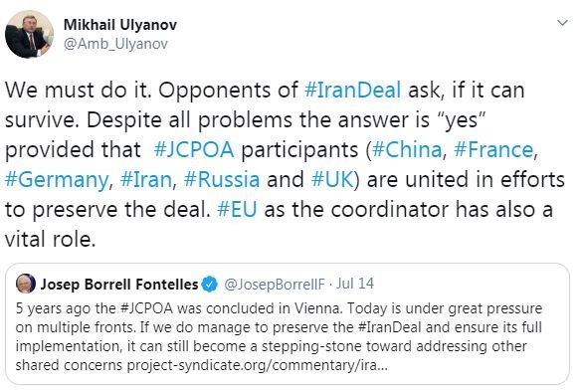The width and height of the screenshot is (582, 392).
Task: Click the @JosepBorrellF handle
Action: coord(275,285)
